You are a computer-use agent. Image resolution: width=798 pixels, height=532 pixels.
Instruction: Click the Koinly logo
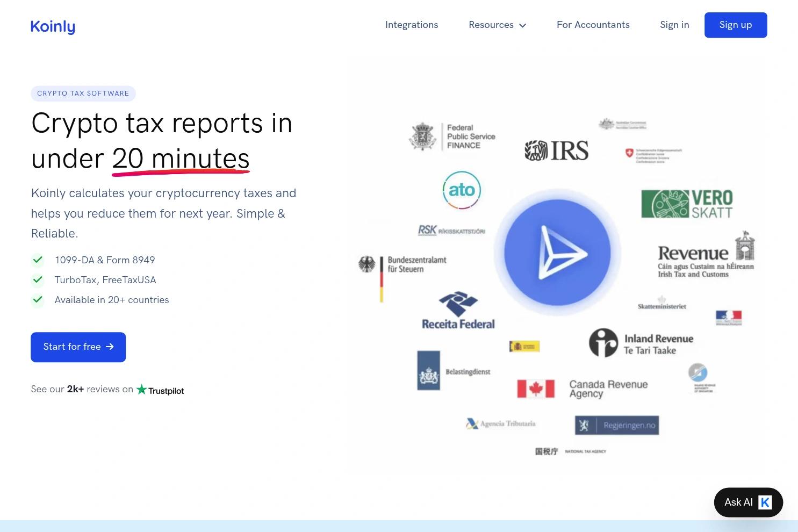coord(53,26)
